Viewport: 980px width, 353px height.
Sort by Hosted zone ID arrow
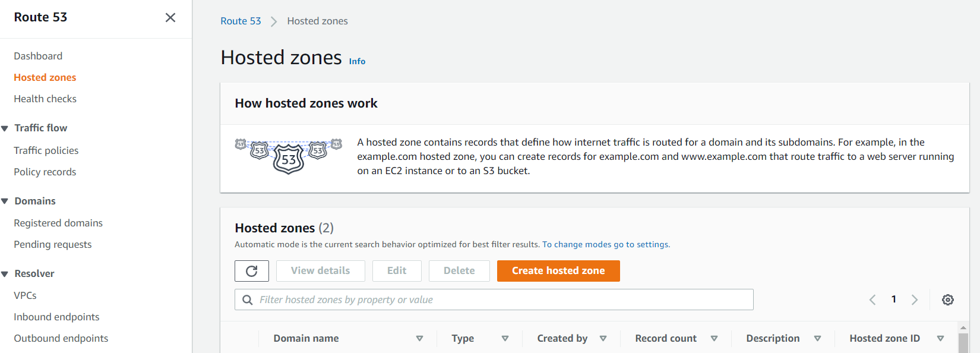[940, 338]
